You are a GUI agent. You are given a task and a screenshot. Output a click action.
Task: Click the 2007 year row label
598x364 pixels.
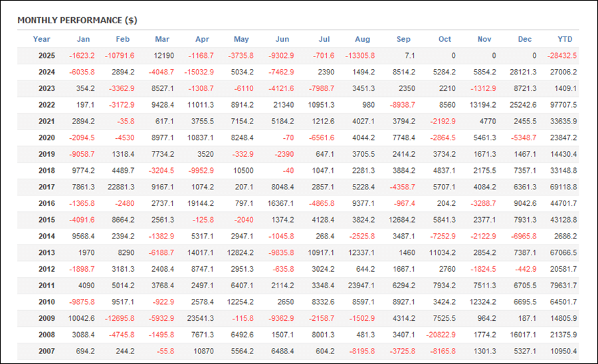point(46,351)
